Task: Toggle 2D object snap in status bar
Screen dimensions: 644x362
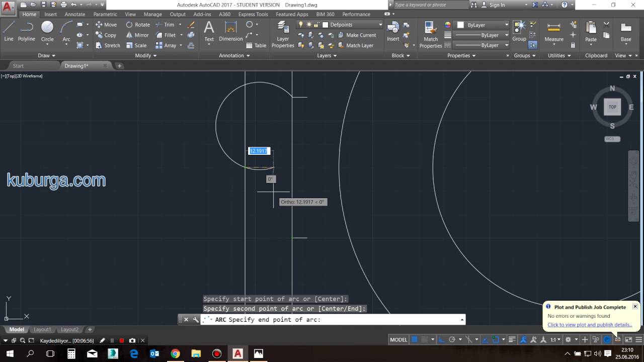Action: [x=496, y=339]
